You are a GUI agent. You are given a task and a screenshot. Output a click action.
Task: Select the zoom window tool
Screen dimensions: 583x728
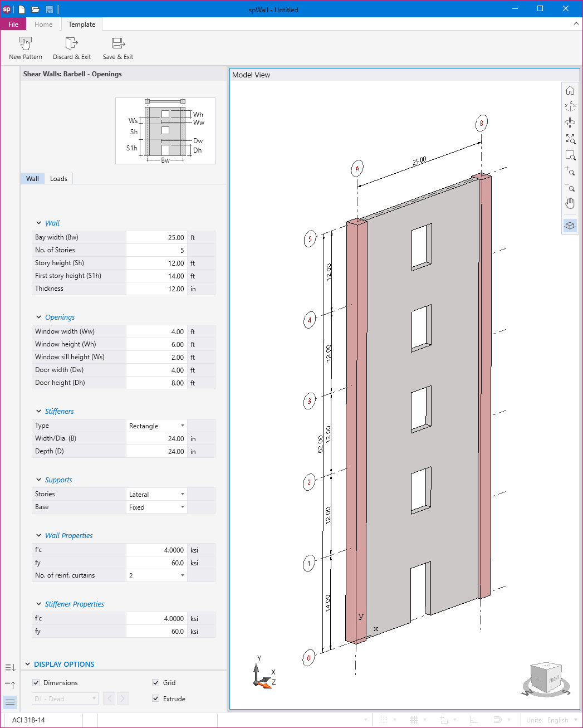click(570, 155)
